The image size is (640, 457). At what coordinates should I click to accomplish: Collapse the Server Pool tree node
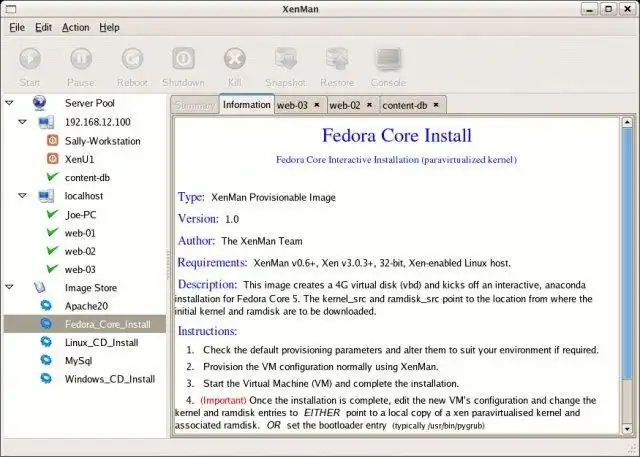(x=9, y=103)
